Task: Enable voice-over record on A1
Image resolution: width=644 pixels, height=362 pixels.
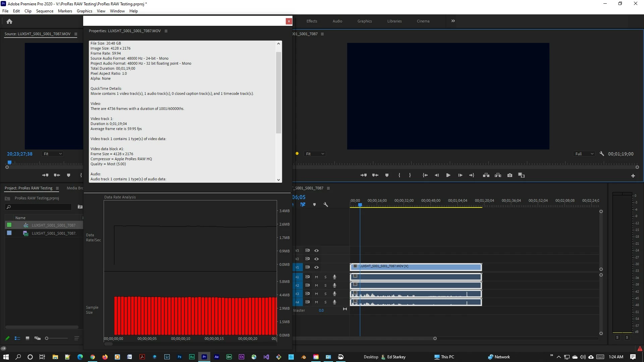Action: tap(334, 277)
